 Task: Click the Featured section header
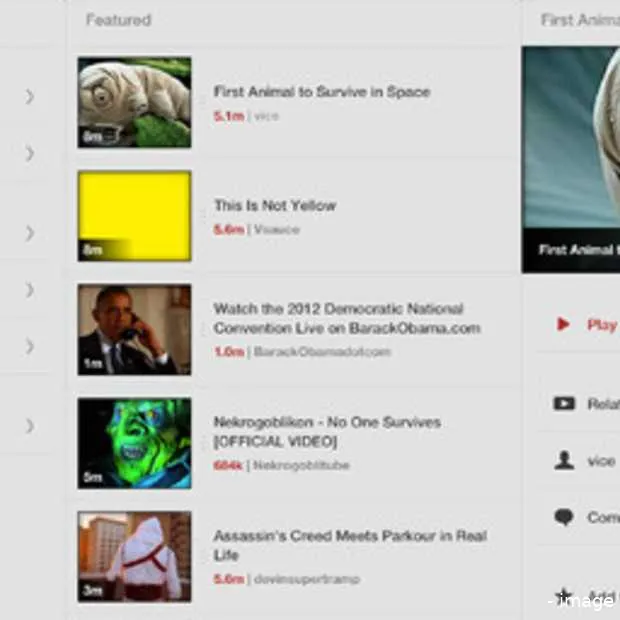point(118,20)
